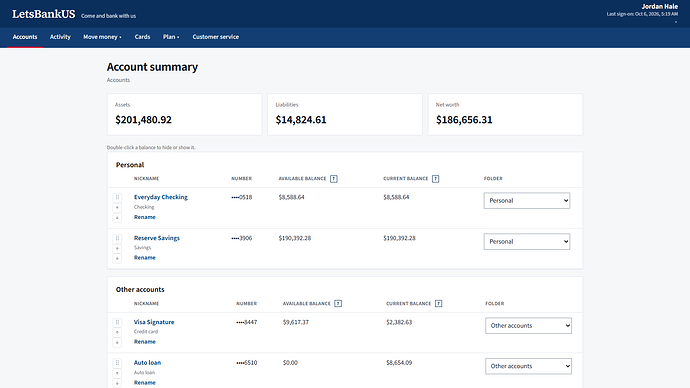690x388 pixels.
Task: Click Reserve Savings available balance $190,392.28
Action: pos(295,238)
